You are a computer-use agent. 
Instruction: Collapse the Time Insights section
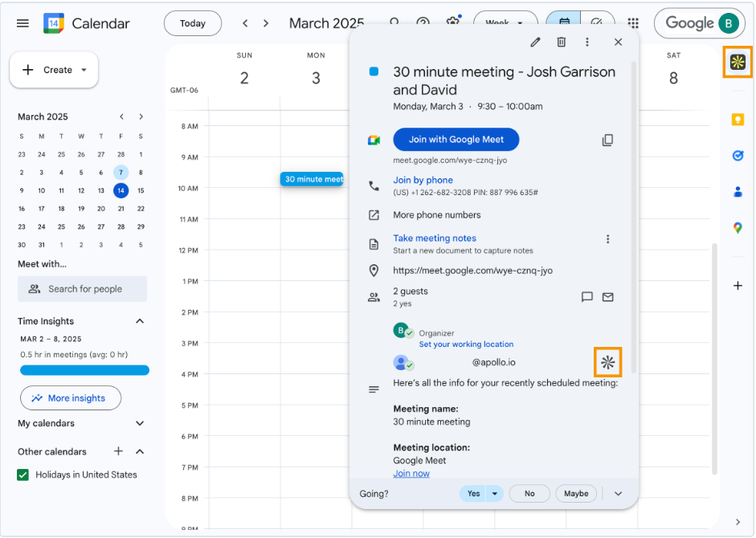pos(140,321)
